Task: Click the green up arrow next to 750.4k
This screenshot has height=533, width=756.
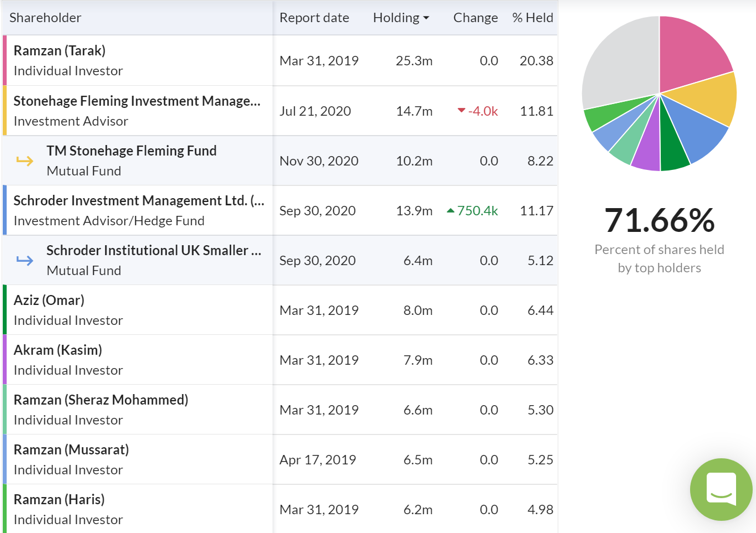Action: 450,210
